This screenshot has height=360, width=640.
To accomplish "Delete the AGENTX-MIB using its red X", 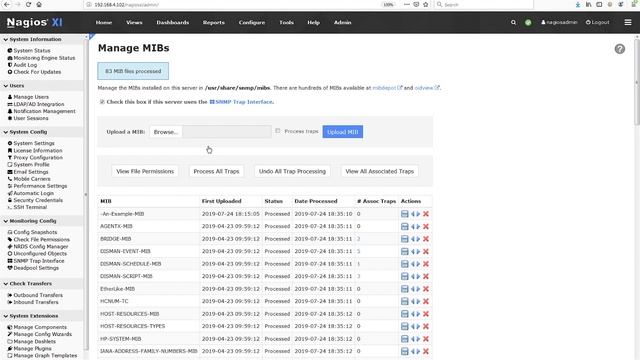I will pyautogui.click(x=426, y=227).
